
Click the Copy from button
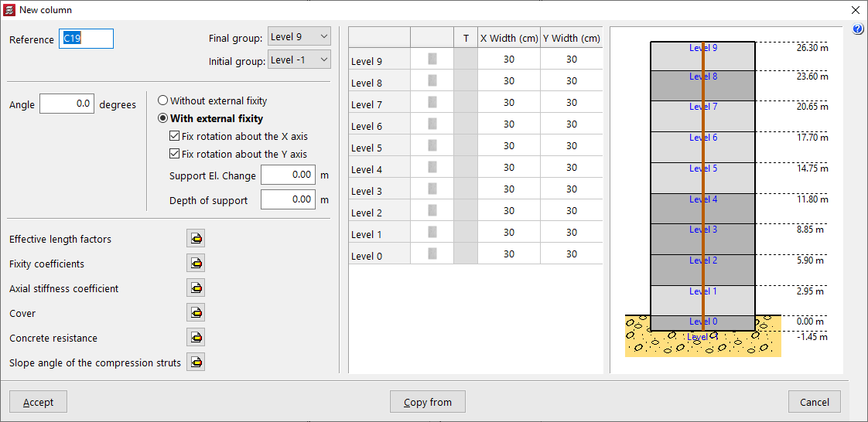(x=428, y=402)
